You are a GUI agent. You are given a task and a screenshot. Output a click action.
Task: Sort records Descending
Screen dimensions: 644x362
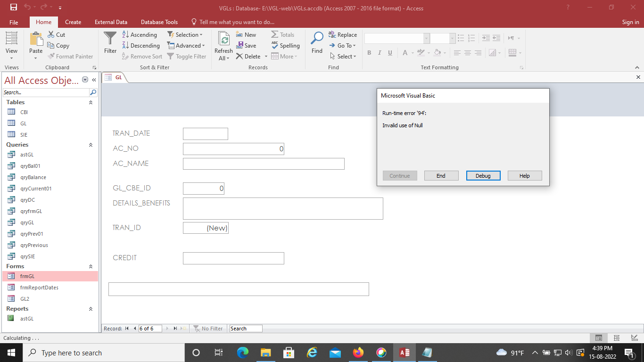click(x=141, y=45)
